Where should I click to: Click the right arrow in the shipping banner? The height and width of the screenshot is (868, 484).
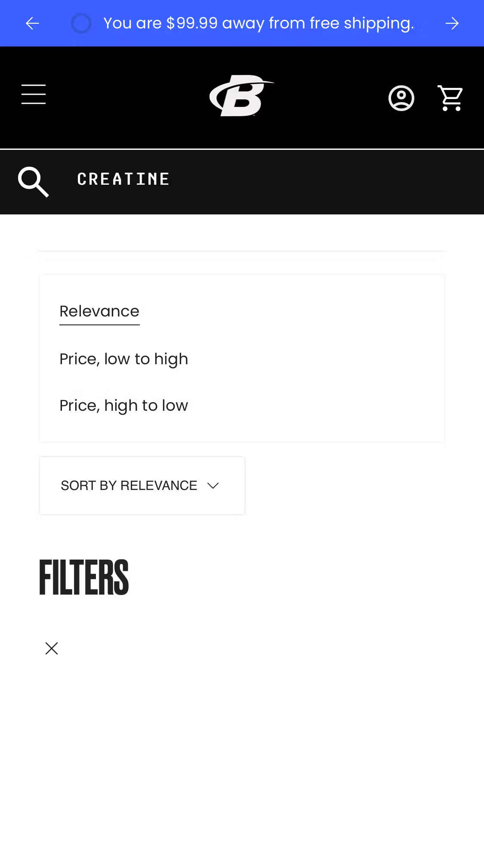click(x=452, y=23)
